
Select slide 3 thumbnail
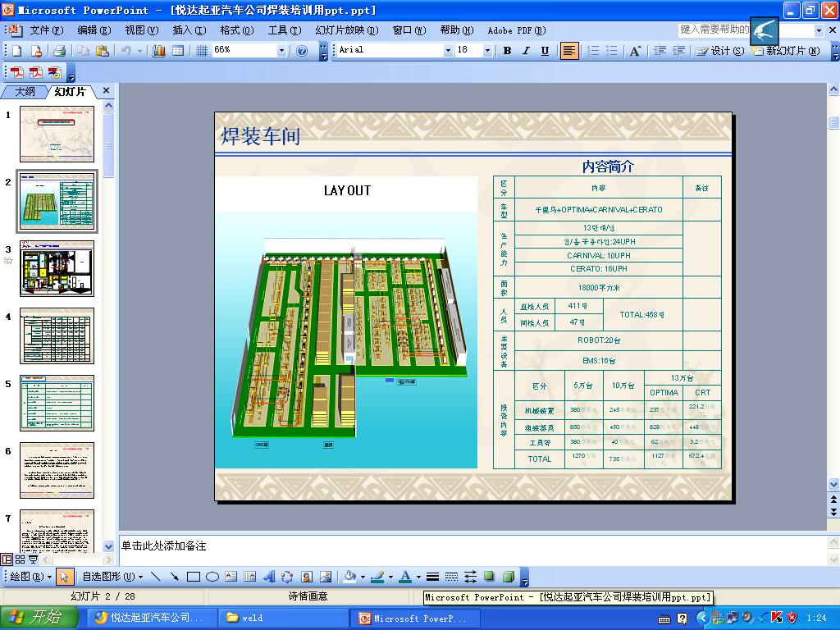point(57,268)
